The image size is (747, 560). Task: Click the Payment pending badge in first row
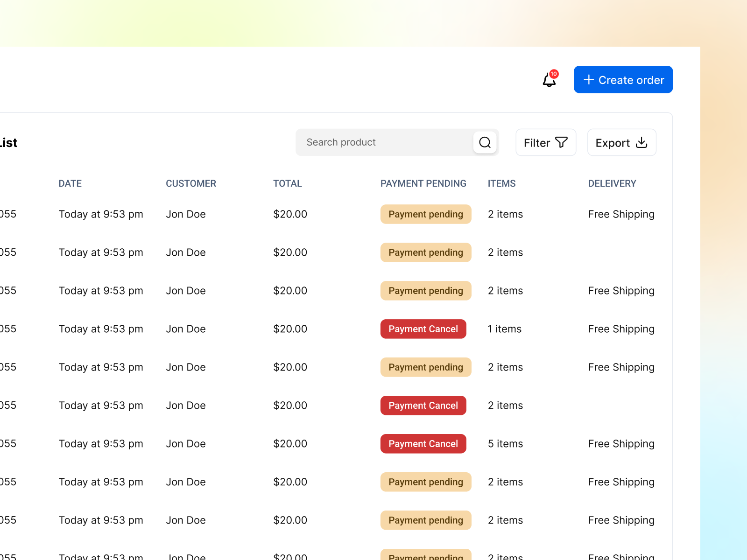(x=425, y=214)
